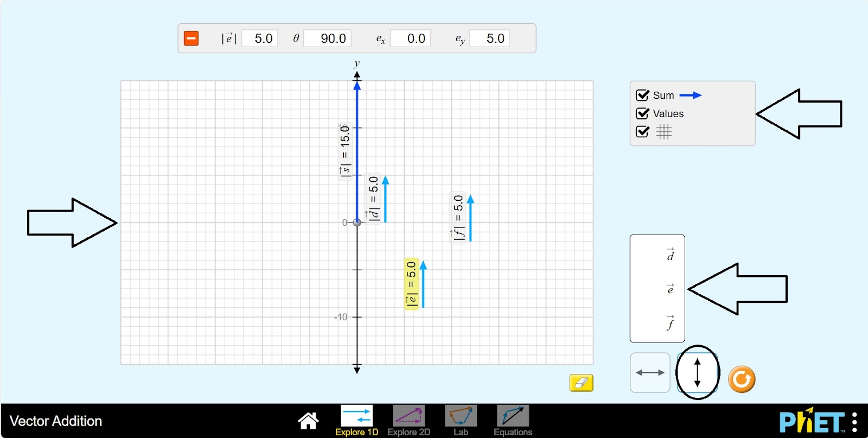The height and width of the screenshot is (438, 868).
Task: Select horizontal orientation arrow button
Action: (x=650, y=373)
